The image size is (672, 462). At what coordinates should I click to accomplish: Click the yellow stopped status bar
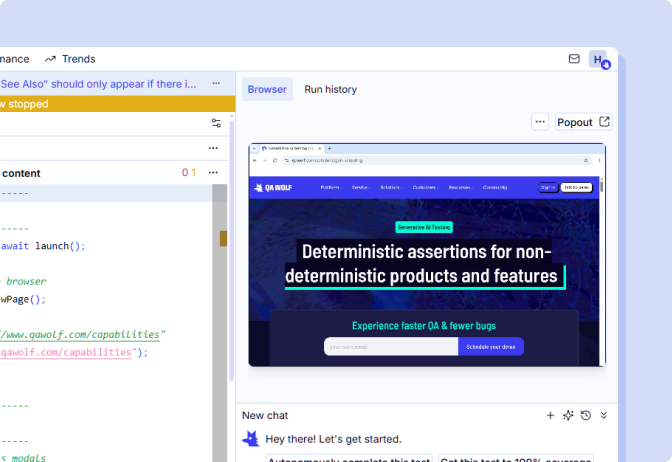117,104
